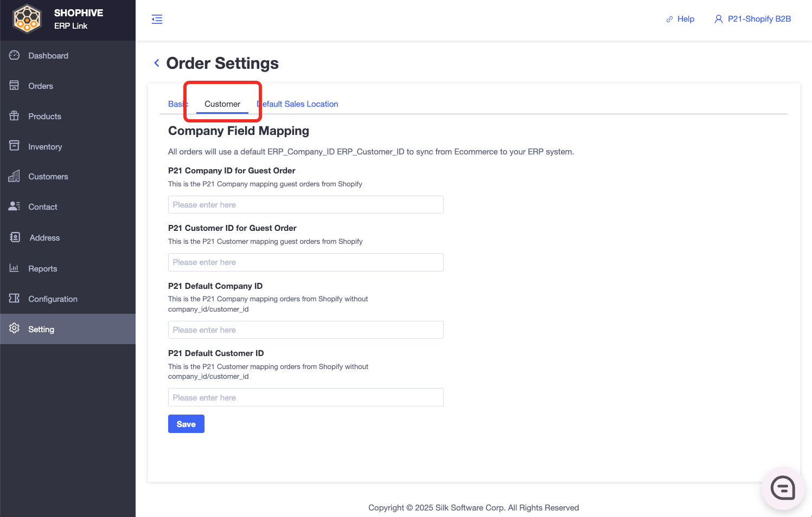The height and width of the screenshot is (517, 812).
Task: Open the chat support bubble icon
Action: (783, 488)
